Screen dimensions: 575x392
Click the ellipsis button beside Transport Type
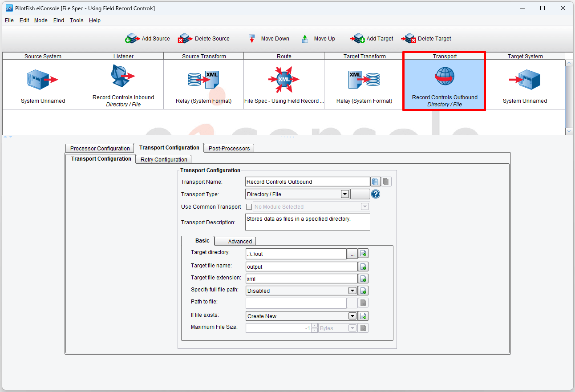[360, 194]
